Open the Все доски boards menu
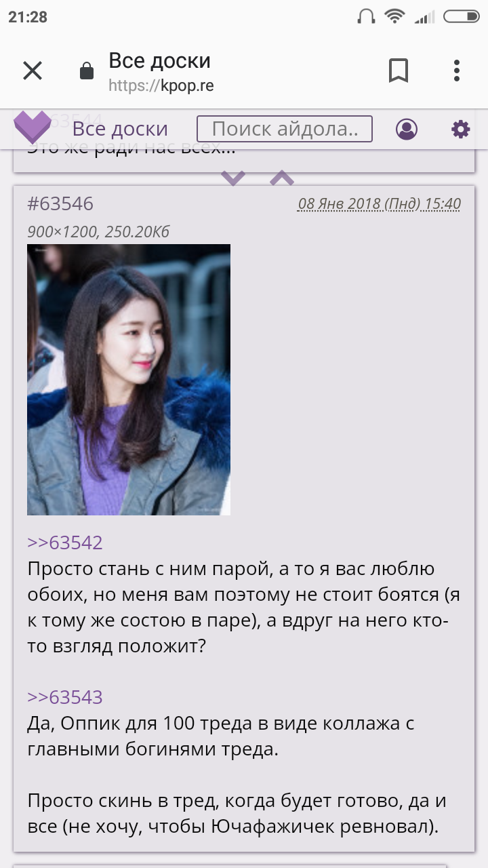This screenshot has width=488, height=868. pyautogui.click(x=120, y=129)
